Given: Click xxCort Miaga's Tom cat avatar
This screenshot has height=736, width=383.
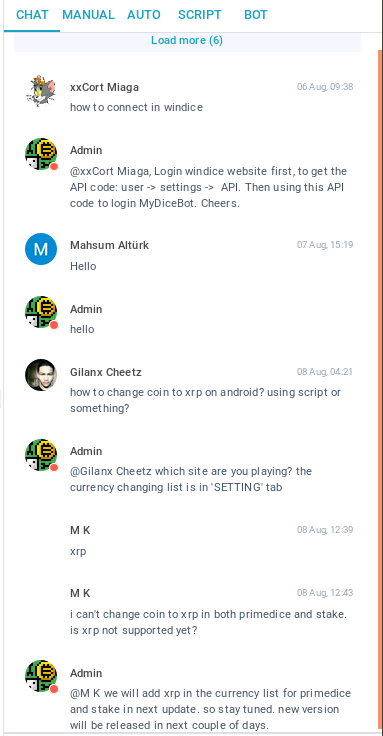Looking at the screenshot, I should pos(41,91).
